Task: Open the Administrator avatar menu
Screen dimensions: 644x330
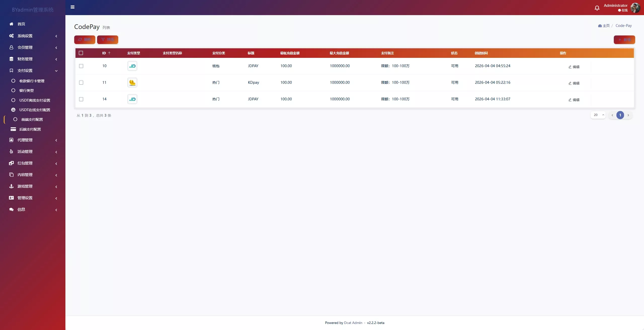Action: click(x=635, y=8)
